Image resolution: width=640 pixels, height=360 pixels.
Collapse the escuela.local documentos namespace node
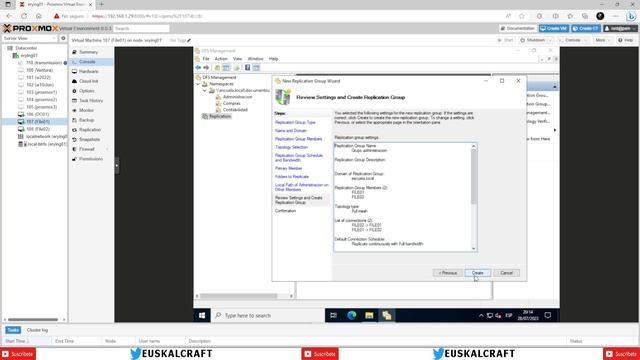(205, 91)
